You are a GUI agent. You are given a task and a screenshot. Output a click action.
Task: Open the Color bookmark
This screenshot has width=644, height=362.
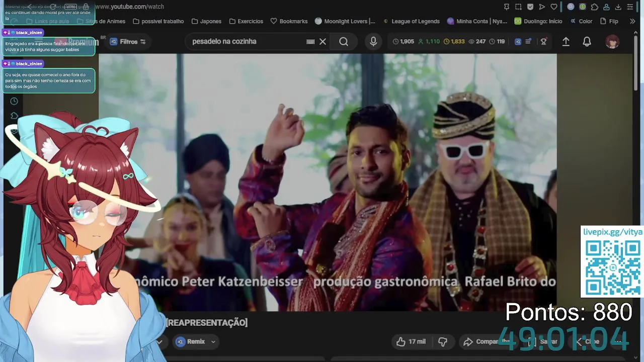(581, 21)
